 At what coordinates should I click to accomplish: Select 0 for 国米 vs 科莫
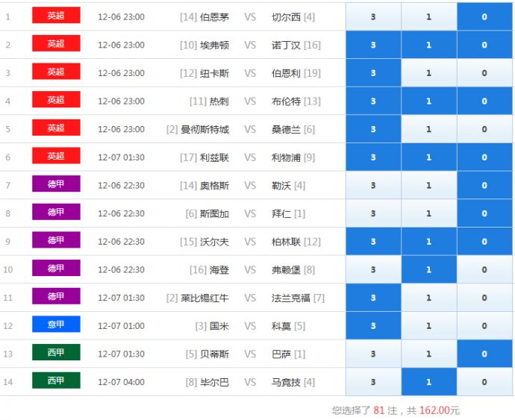(x=484, y=325)
